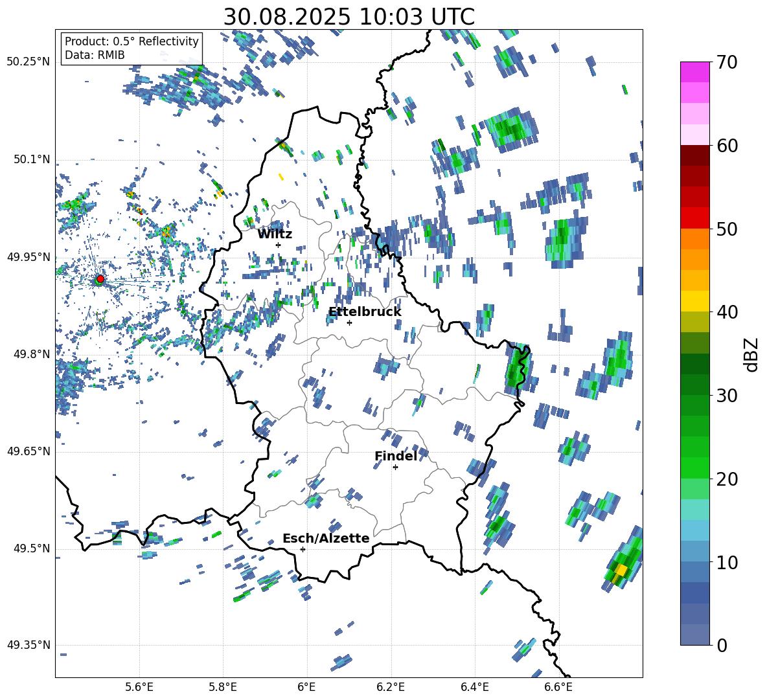
Task: Click the 10 colorbar tick label
Action: click(727, 563)
